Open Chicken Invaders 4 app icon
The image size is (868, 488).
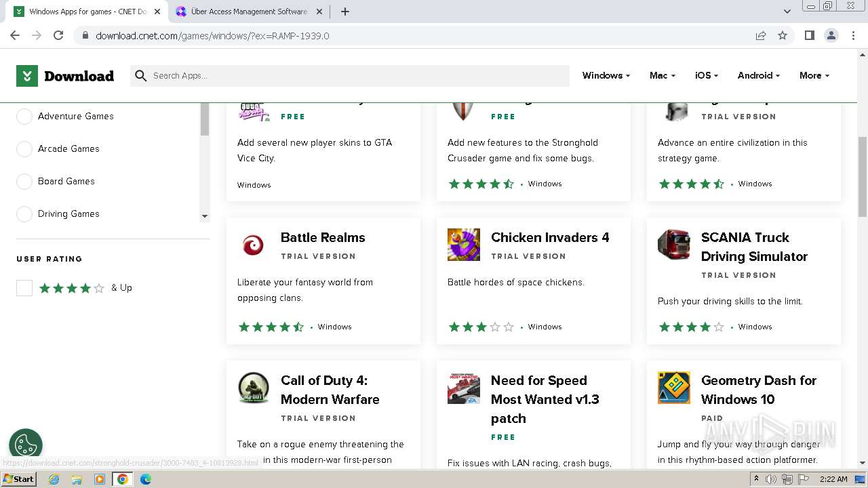464,245
